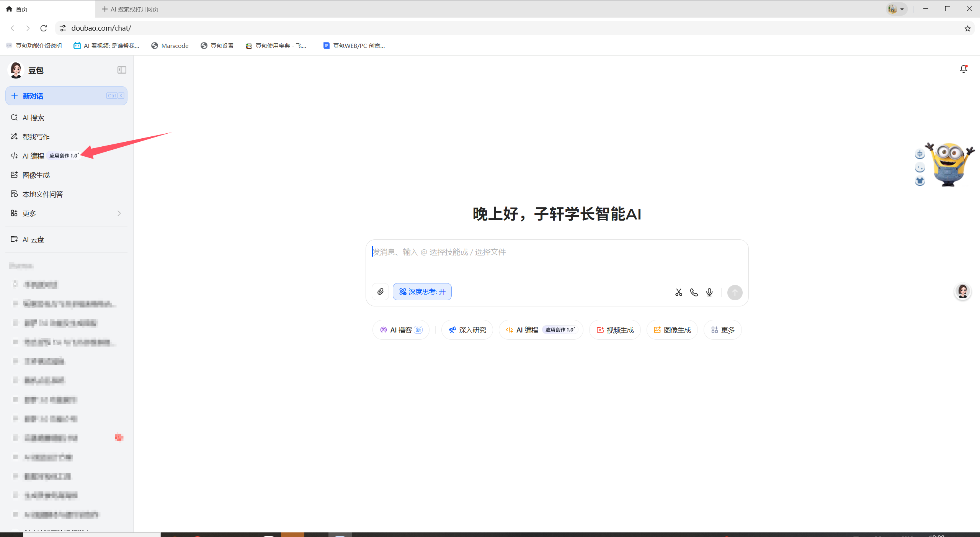
Task: Click the page reload icon
Action: click(44, 28)
